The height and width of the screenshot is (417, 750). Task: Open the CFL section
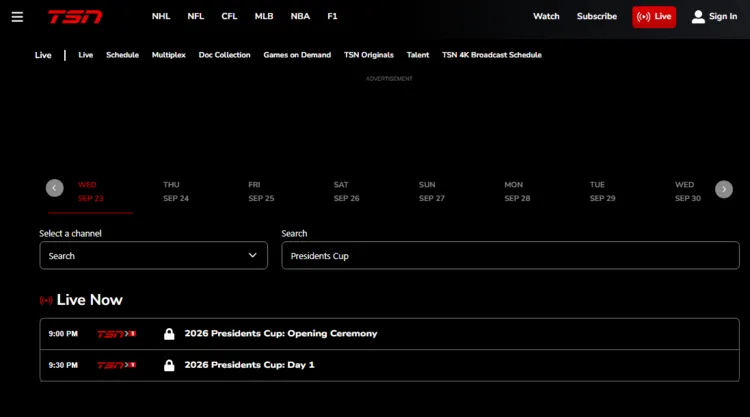[x=229, y=16]
